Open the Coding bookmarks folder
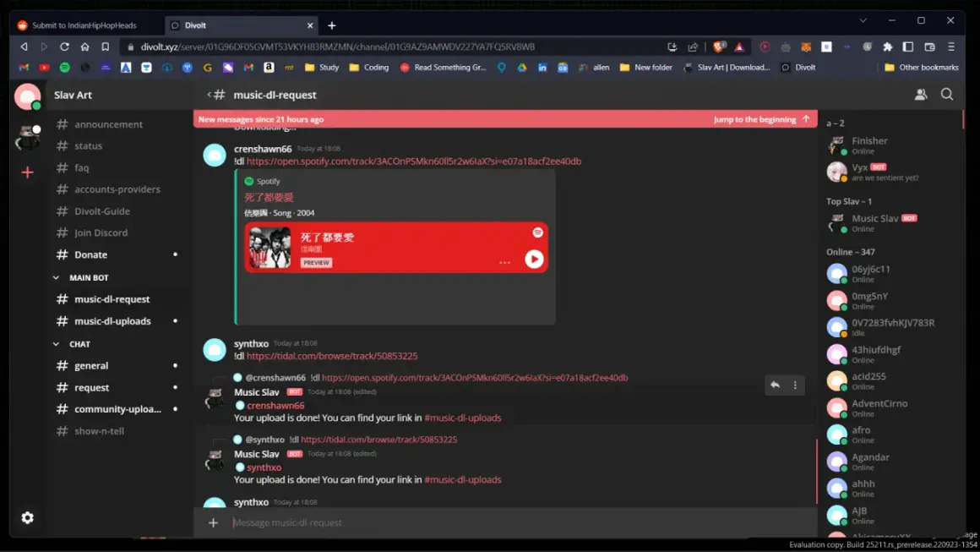 368,68
